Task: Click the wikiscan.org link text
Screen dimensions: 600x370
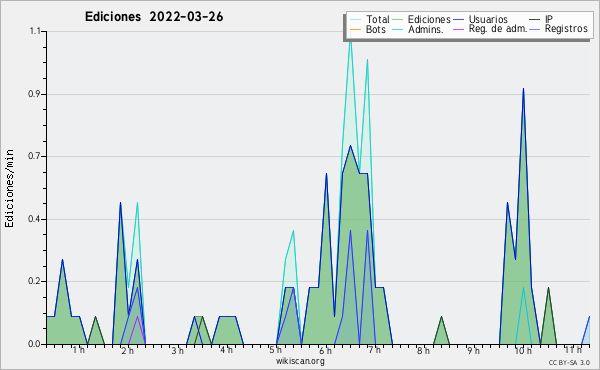Action: 300,361
